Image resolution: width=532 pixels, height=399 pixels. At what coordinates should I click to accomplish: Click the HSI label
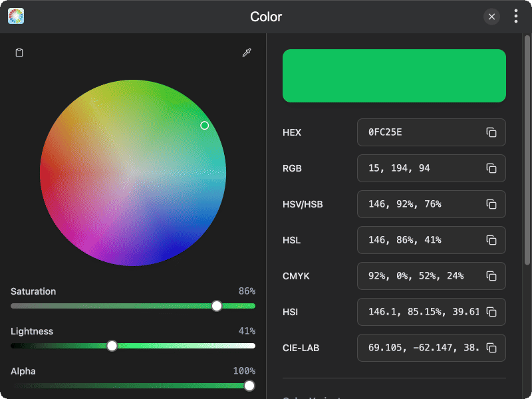290,312
